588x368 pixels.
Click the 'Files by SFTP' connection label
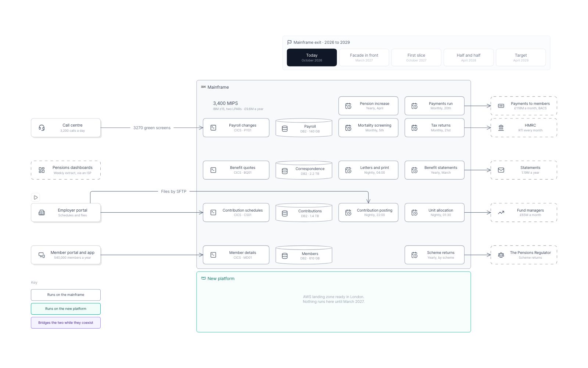tap(173, 191)
